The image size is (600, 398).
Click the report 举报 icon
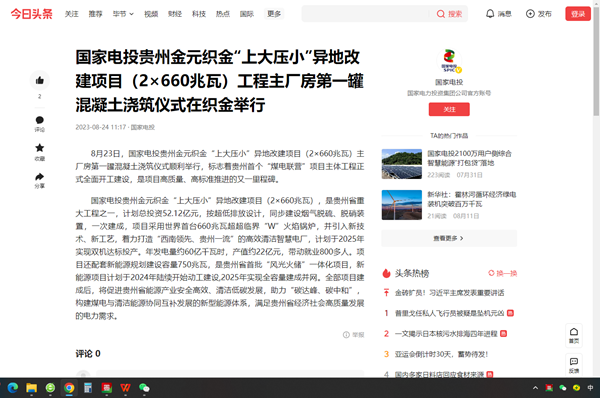coord(353,335)
